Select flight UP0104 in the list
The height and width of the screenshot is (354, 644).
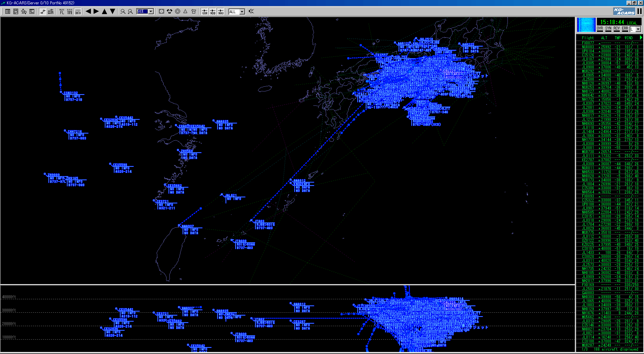click(x=610, y=51)
